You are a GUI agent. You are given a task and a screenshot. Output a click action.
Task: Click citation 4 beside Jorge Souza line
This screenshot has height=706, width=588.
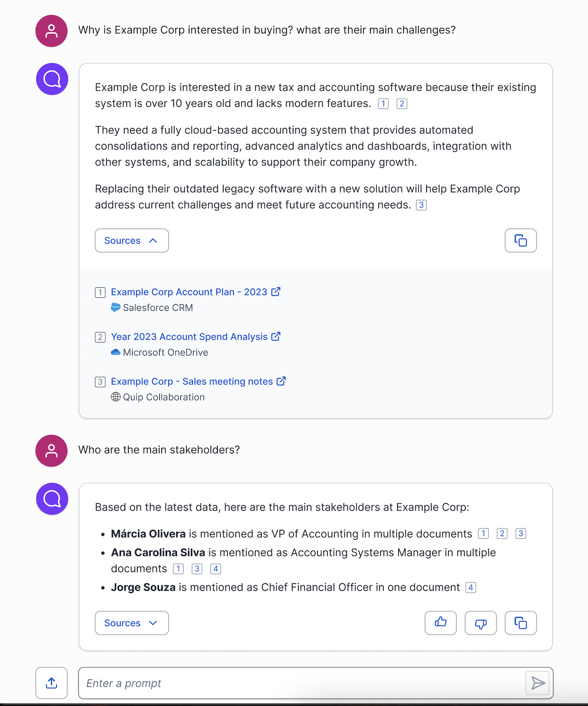471,588
